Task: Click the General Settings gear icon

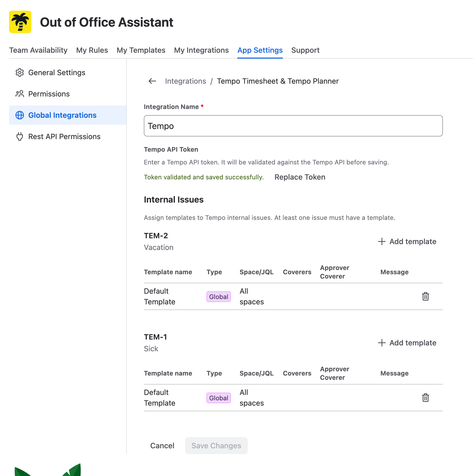Action: [x=20, y=72]
